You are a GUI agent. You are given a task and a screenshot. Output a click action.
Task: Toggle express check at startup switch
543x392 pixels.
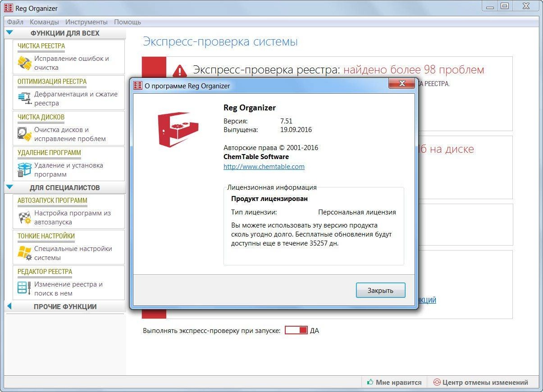tap(296, 330)
